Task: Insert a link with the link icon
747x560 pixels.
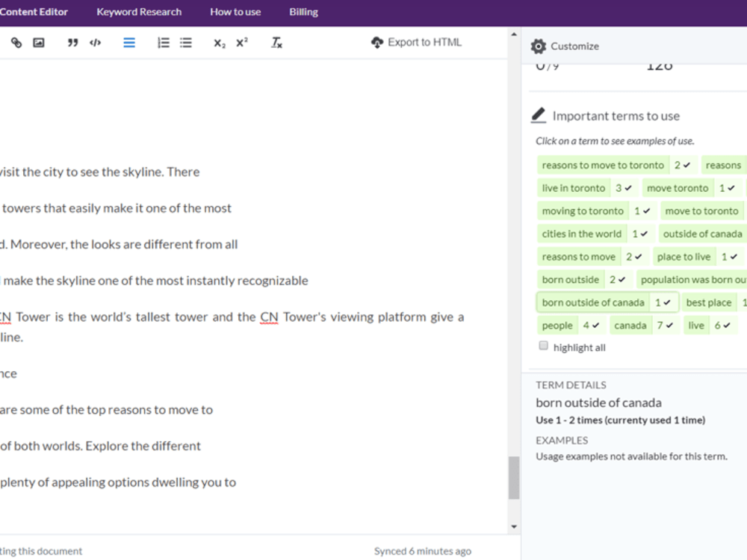Action: (x=16, y=43)
